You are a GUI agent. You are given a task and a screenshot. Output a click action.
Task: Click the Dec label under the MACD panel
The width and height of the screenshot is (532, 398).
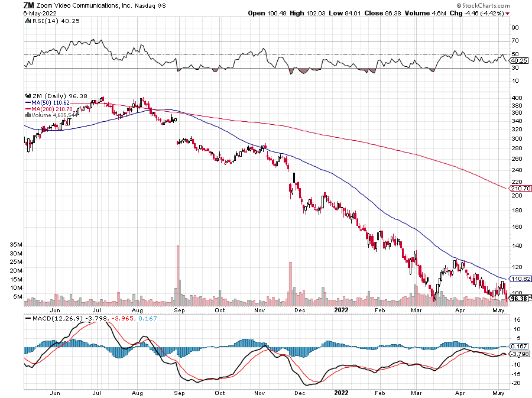tap(300, 393)
